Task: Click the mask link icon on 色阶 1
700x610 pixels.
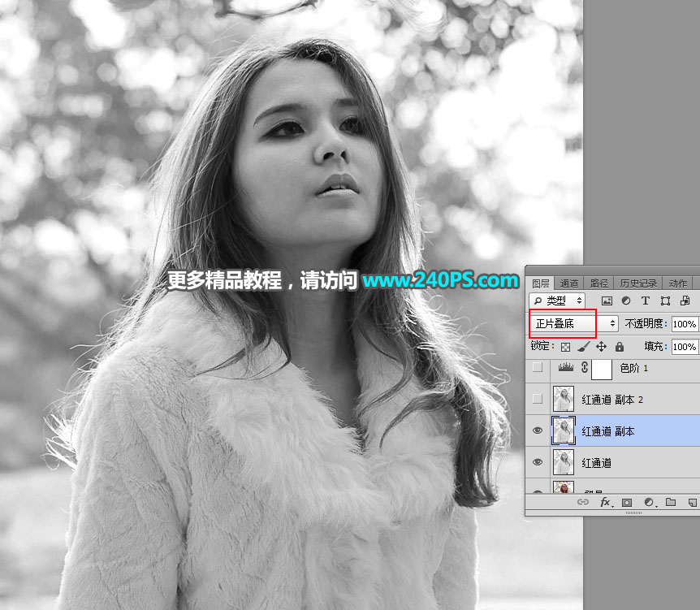Action: 585,367
